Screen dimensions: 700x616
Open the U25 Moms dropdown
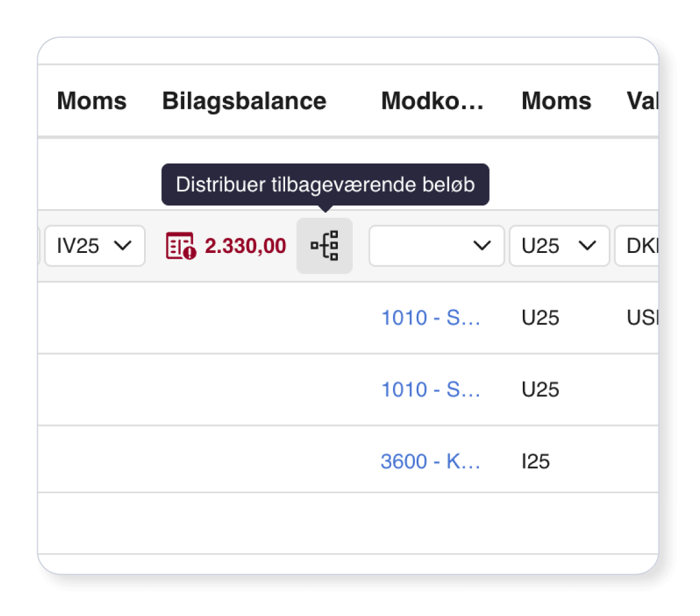[560, 246]
